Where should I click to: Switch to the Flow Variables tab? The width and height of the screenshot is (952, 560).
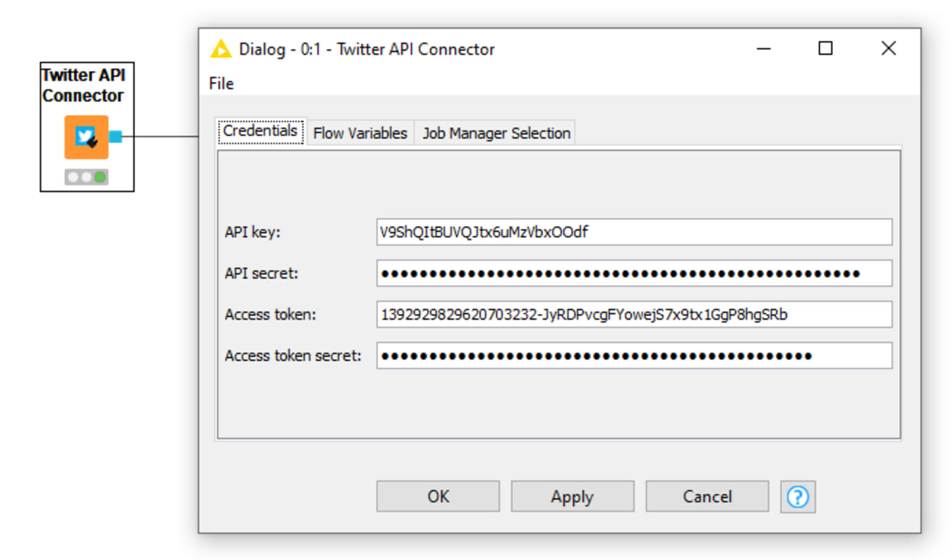tap(360, 133)
